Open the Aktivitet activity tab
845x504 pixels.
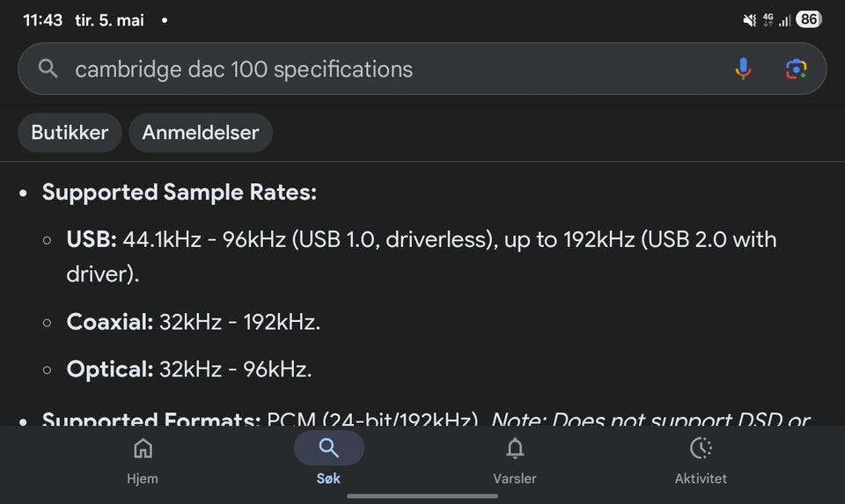[701, 462]
